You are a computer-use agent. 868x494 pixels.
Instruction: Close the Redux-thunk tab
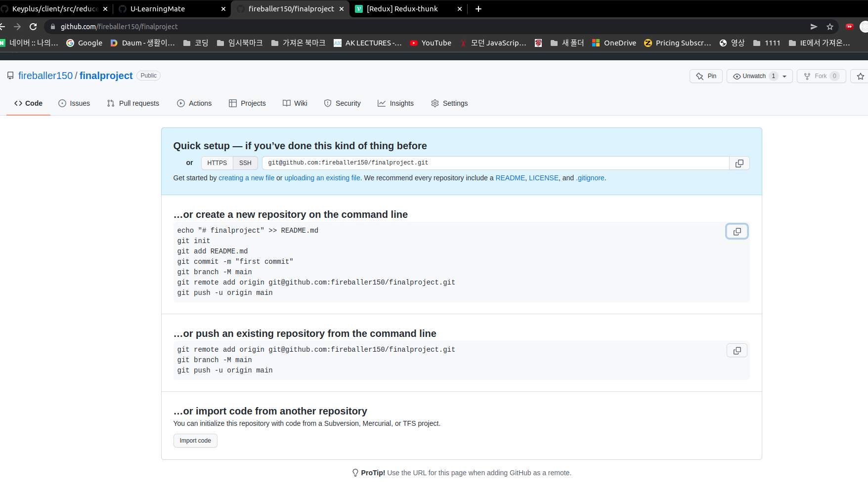(460, 9)
